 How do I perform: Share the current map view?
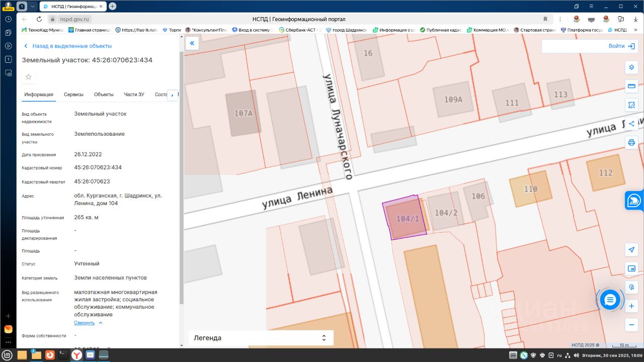click(x=631, y=124)
